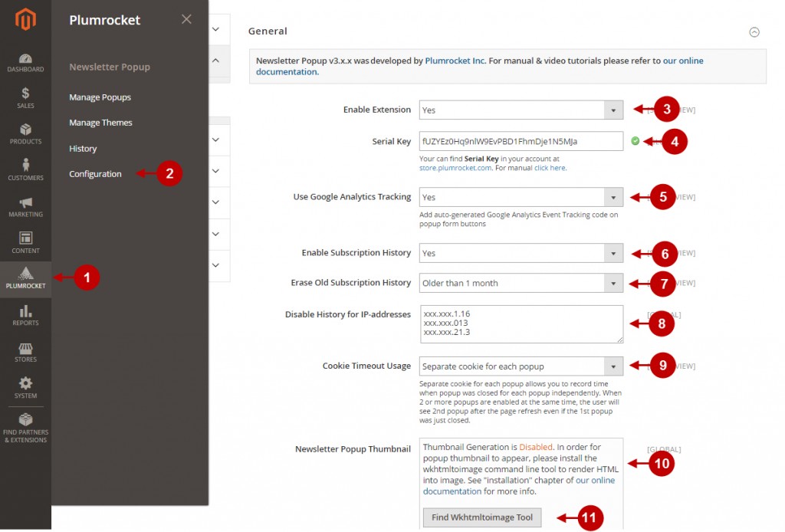
Task: Click inside the Serial Key field
Action: coord(521,141)
